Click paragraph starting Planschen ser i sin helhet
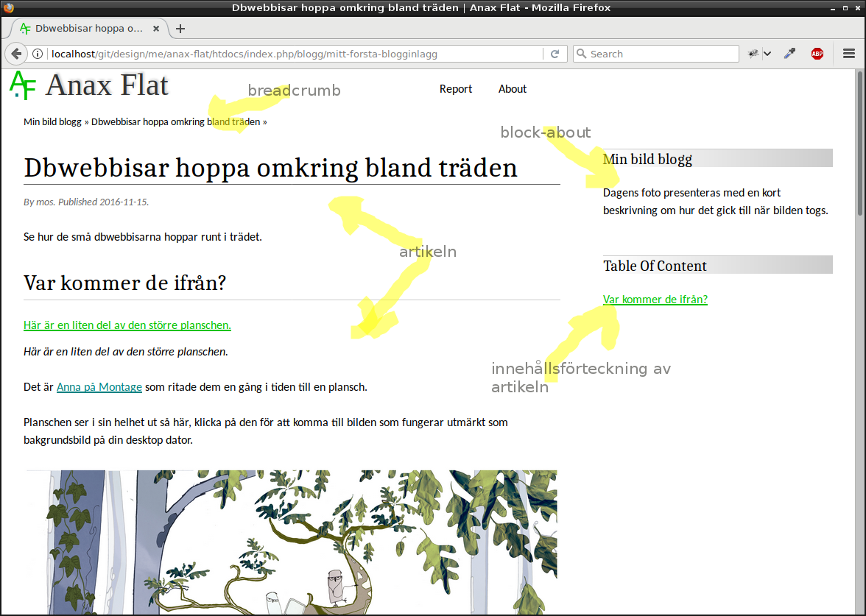866x616 pixels. tap(266, 431)
